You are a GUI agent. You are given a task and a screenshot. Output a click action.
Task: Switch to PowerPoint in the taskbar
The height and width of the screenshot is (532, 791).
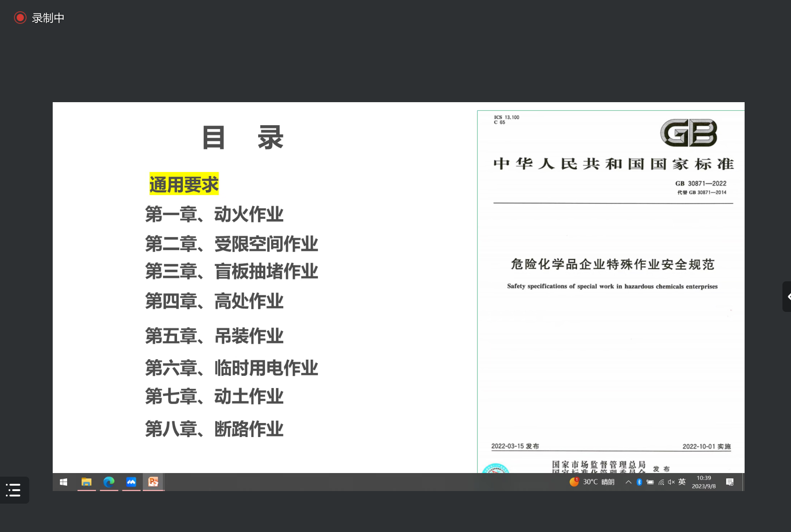click(x=154, y=482)
